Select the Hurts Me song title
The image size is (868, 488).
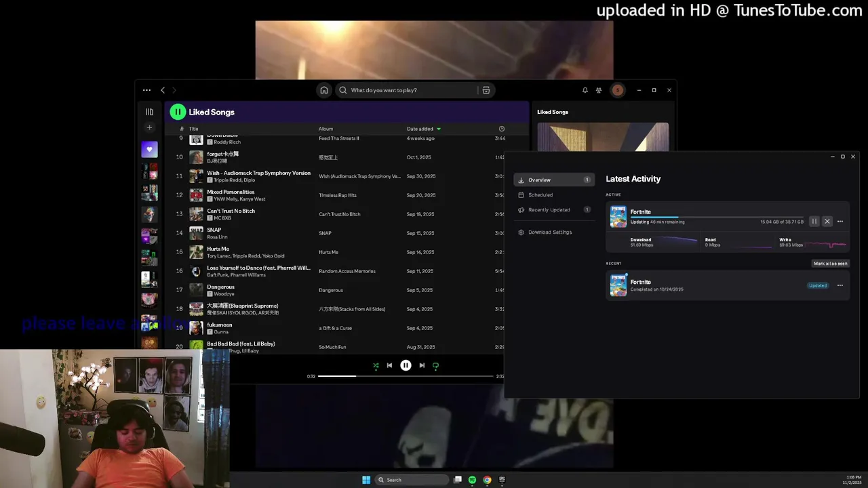218,249
